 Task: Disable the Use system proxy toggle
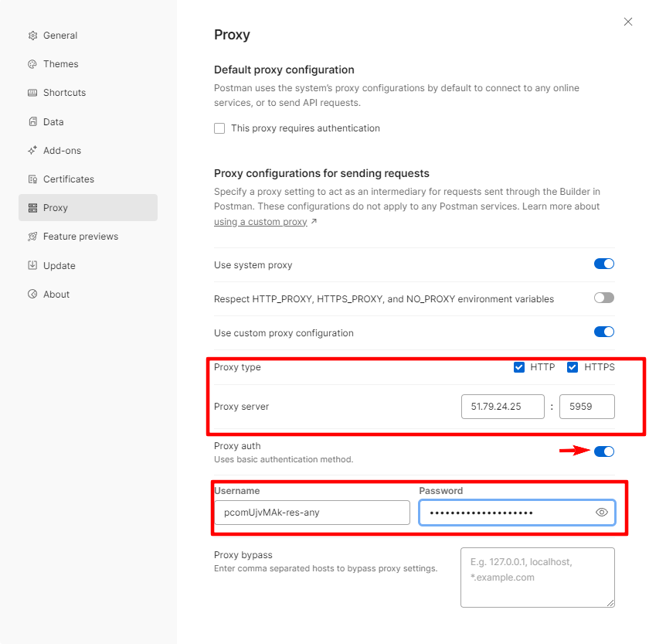click(x=603, y=264)
